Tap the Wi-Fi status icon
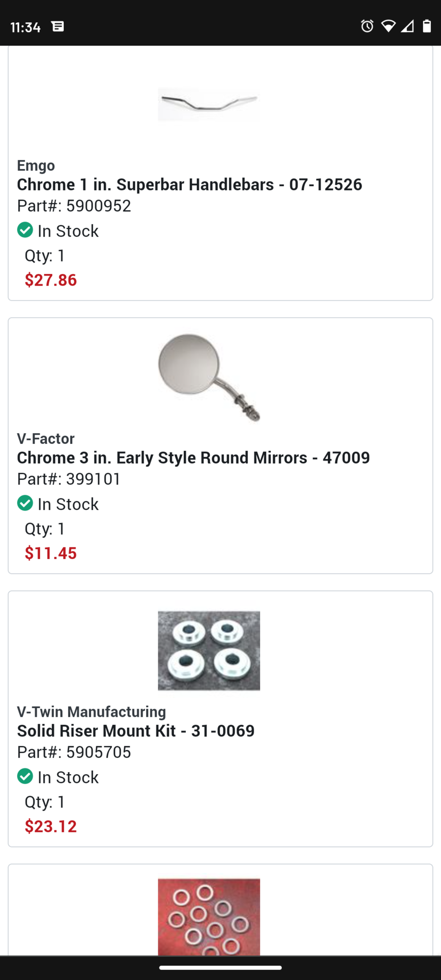This screenshot has width=441, height=980. click(388, 26)
